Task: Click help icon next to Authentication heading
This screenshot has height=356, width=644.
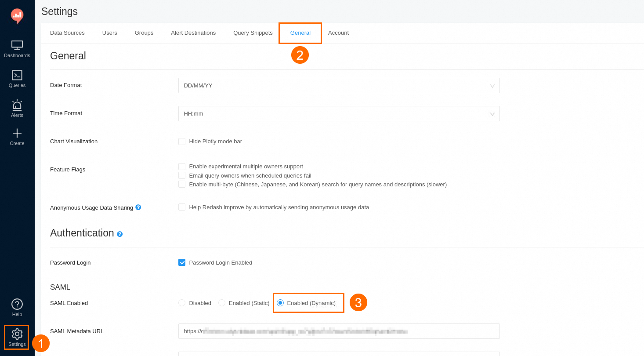Action: point(120,234)
